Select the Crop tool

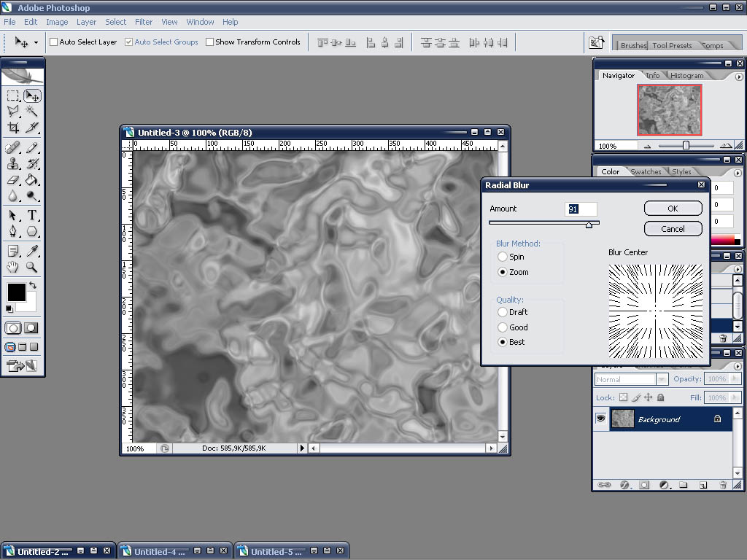pos(13,128)
